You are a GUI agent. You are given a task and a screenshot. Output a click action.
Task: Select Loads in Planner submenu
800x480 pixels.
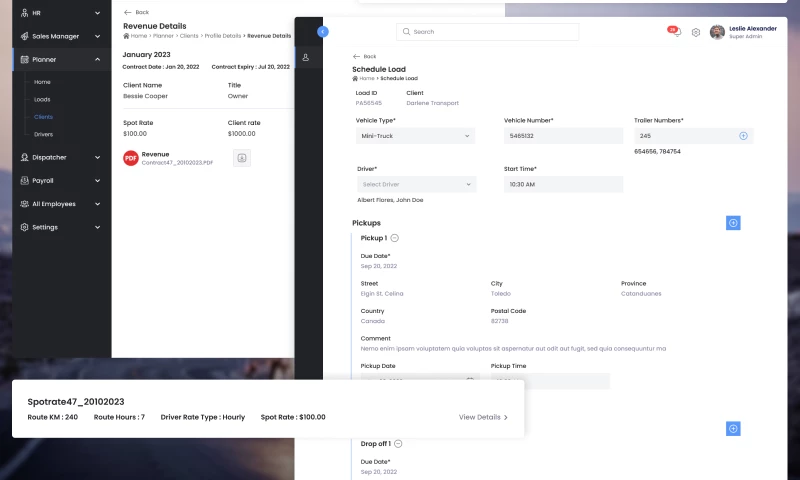click(x=42, y=100)
